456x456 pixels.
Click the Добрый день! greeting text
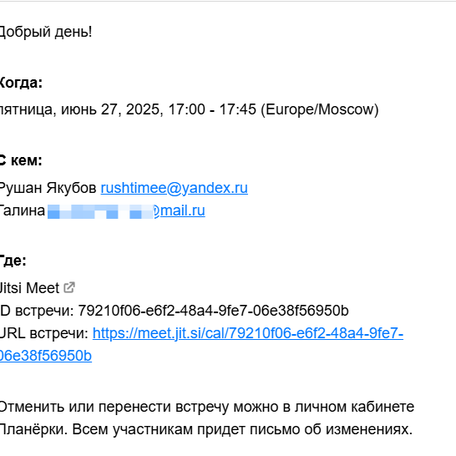tap(46, 32)
